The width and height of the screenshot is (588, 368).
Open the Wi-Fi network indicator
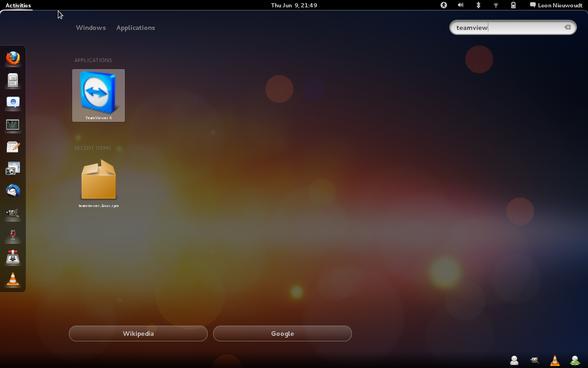point(496,5)
